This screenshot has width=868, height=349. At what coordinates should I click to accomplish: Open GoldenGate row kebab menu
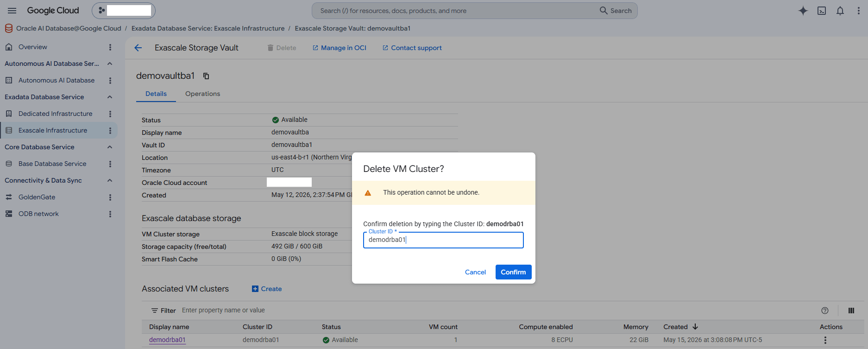pyautogui.click(x=110, y=197)
